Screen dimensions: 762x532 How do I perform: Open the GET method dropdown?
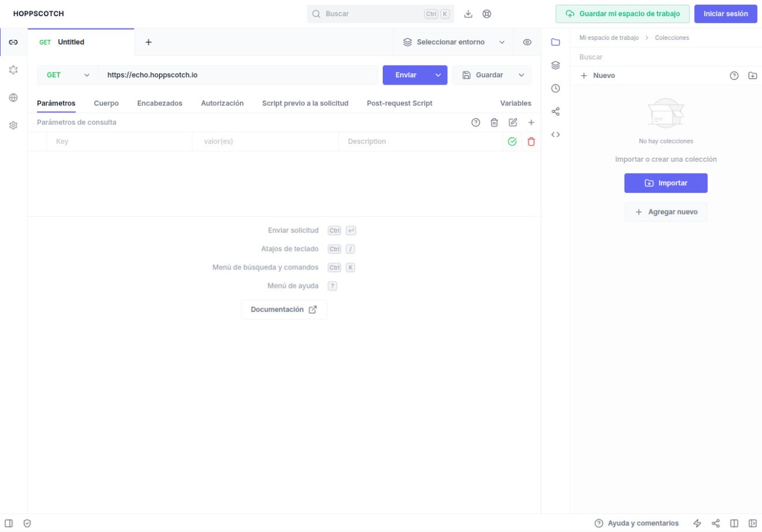click(x=67, y=75)
